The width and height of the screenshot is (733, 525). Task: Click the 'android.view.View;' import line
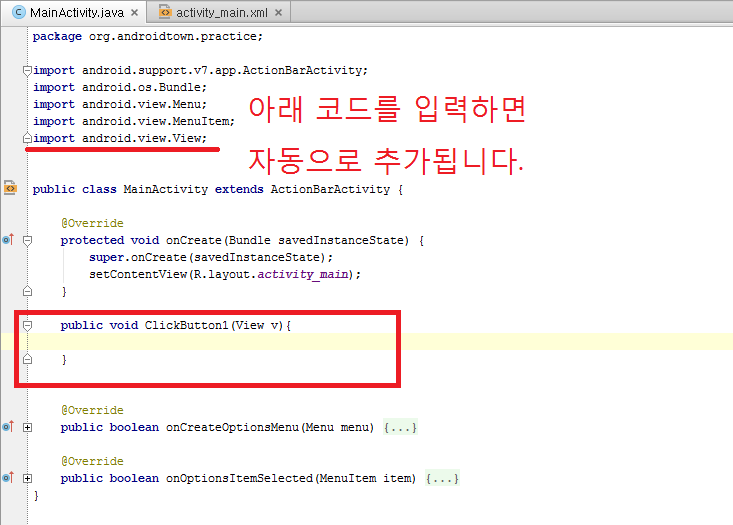coord(120,138)
